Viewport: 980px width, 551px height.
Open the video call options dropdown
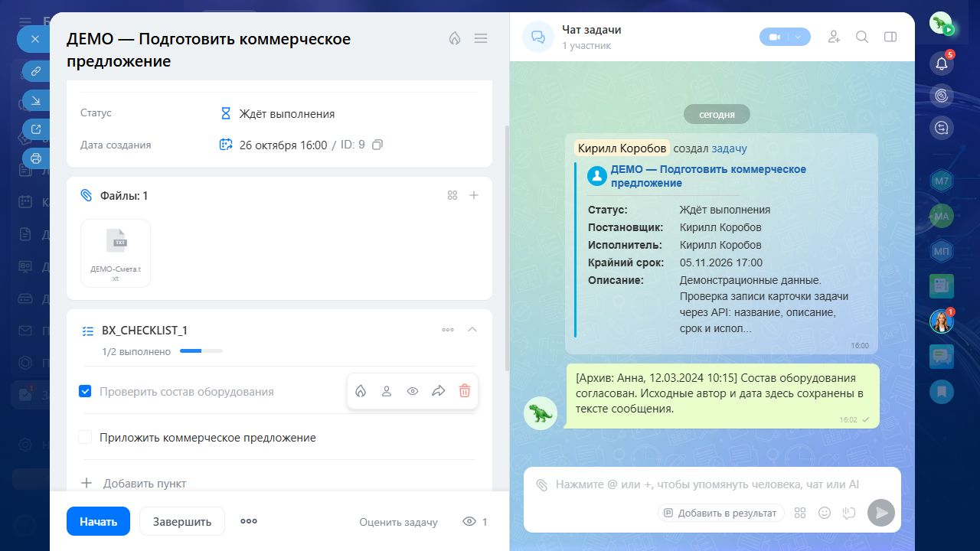tap(799, 37)
